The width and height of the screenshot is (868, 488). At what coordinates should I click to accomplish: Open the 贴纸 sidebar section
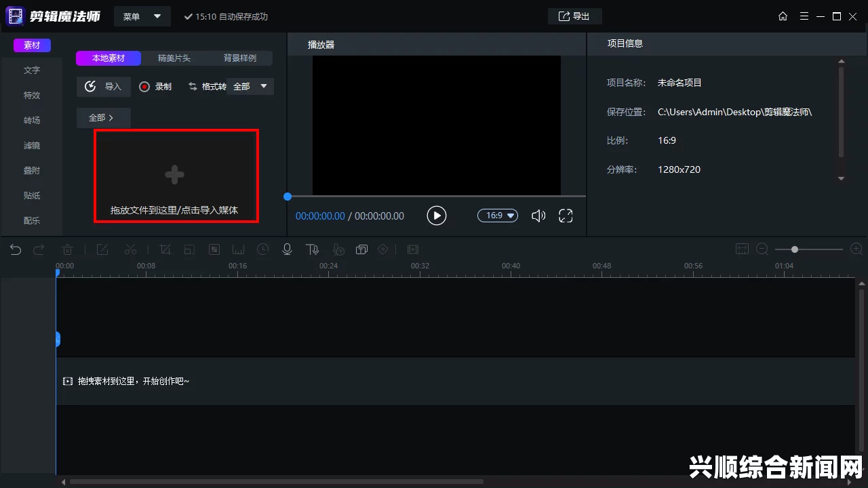tap(32, 195)
